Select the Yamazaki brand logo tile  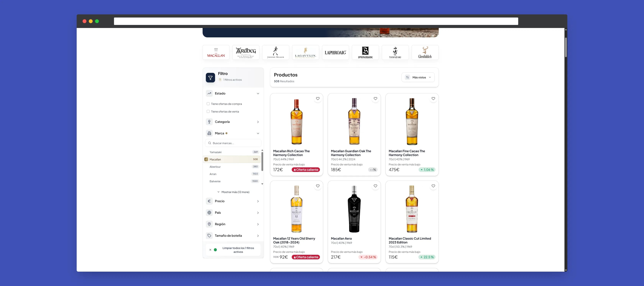pos(395,53)
